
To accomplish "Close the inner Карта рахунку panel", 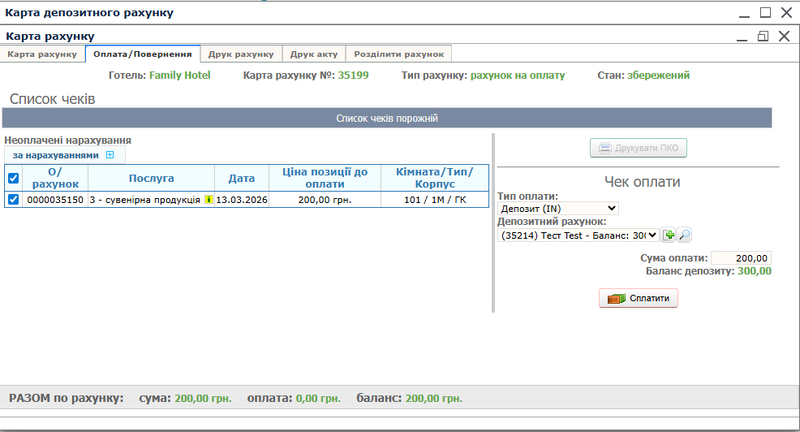I will (x=784, y=36).
